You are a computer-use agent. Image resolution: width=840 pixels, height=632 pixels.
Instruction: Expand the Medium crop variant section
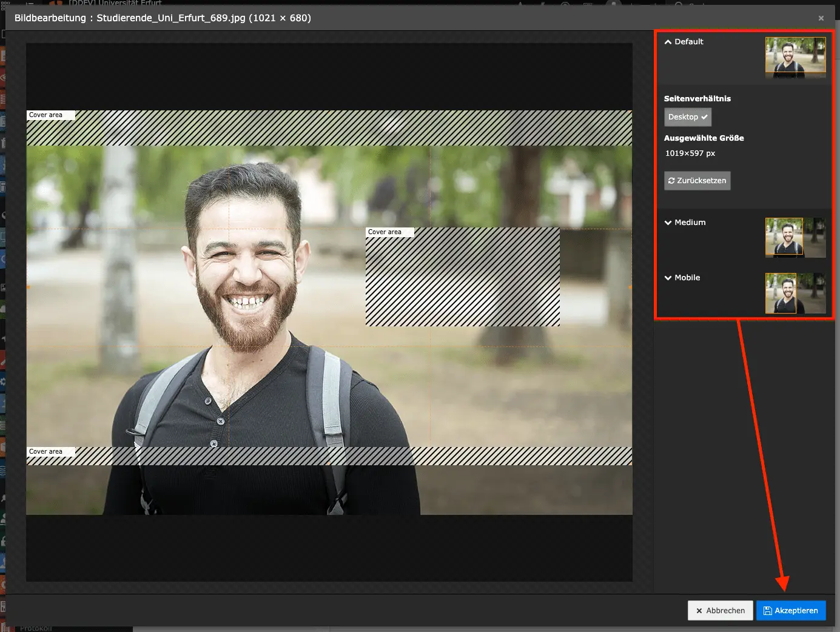pyautogui.click(x=685, y=223)
